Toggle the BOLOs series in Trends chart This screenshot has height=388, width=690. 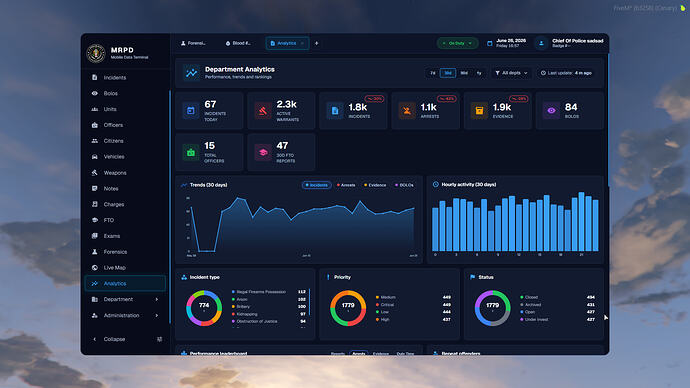(x=404, y=185)
